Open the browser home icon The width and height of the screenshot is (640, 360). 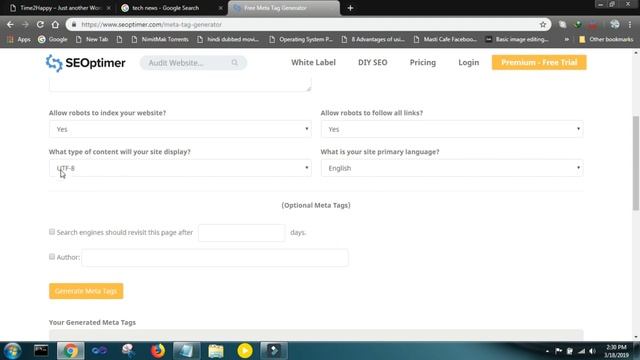click(x=55, y=24)
